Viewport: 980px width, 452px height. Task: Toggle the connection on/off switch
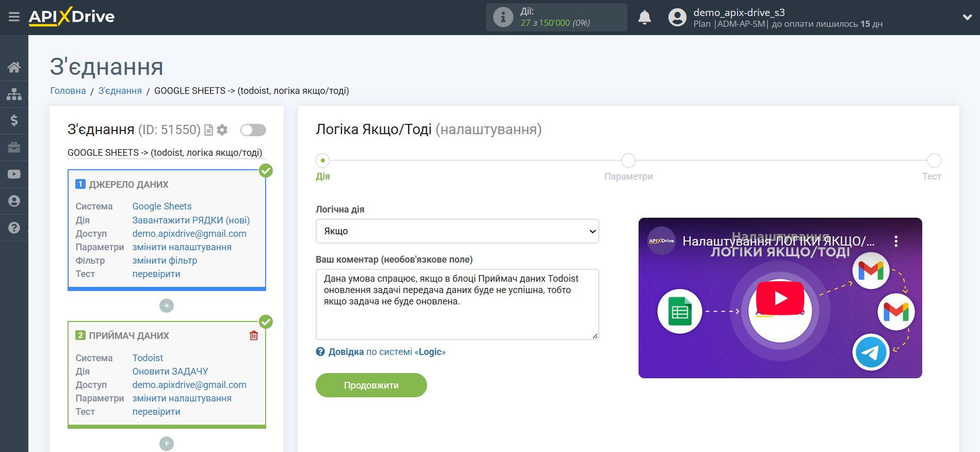tap(253, 130)
